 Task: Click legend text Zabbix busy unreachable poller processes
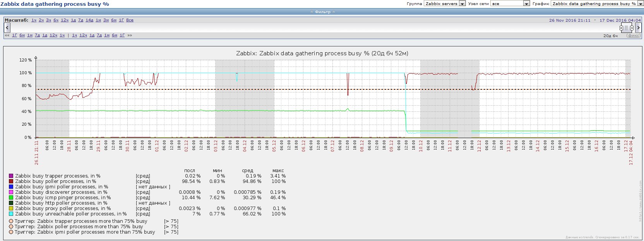click(x=71, y=214)
